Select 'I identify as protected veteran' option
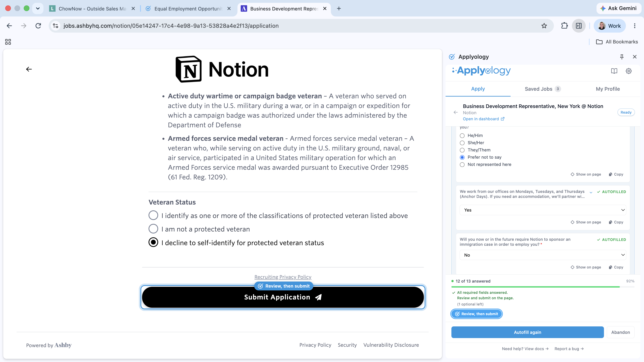Viewport: 644px width, 362px height. coord(153,215)
